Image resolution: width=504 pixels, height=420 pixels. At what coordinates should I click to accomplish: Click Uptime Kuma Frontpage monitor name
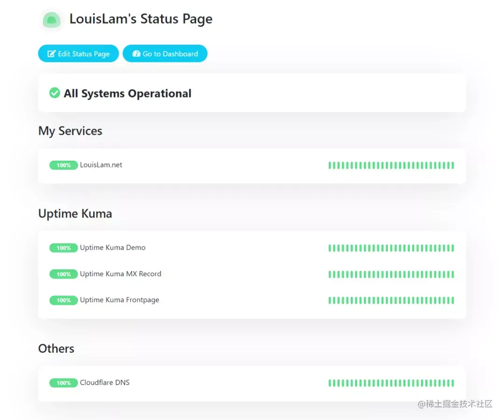(119, 300)
